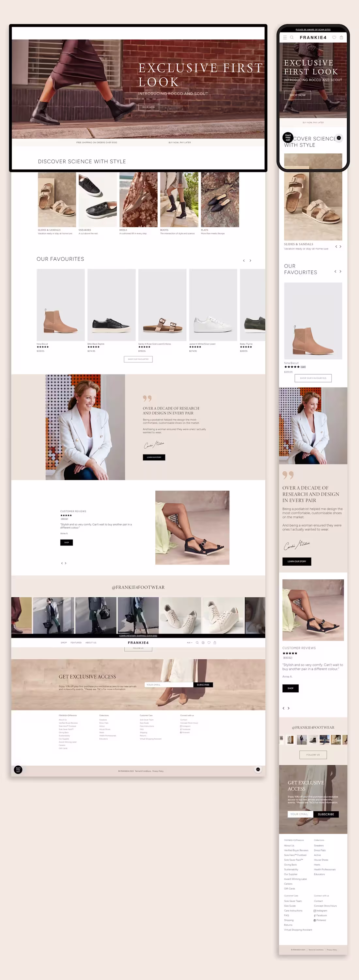Screen dimensions: 359x980
Task: Click FRANKIE4 logo in desktop sticky nav
Action: click(138, 643)
